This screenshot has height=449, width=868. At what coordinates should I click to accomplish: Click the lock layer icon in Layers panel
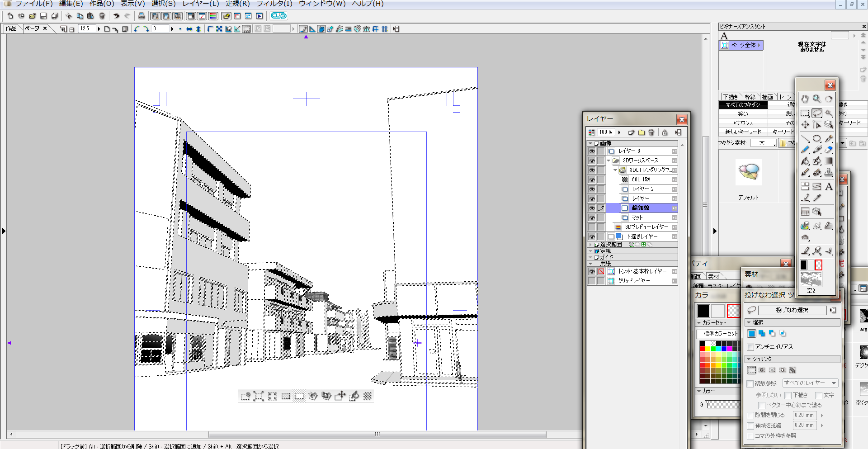(665, 132)
